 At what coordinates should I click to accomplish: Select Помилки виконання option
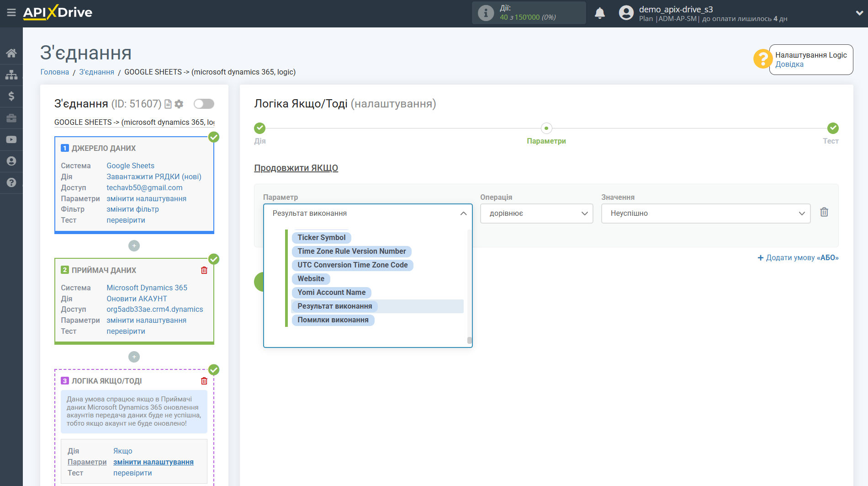tap(333, 320)
